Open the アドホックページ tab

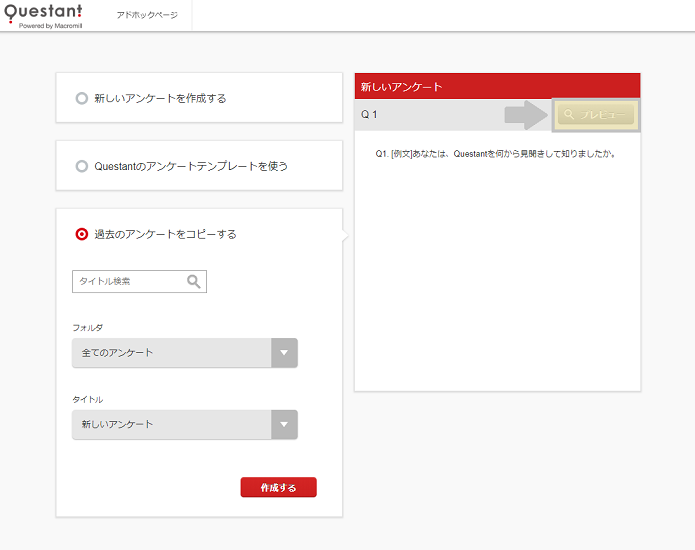[147, 15]
